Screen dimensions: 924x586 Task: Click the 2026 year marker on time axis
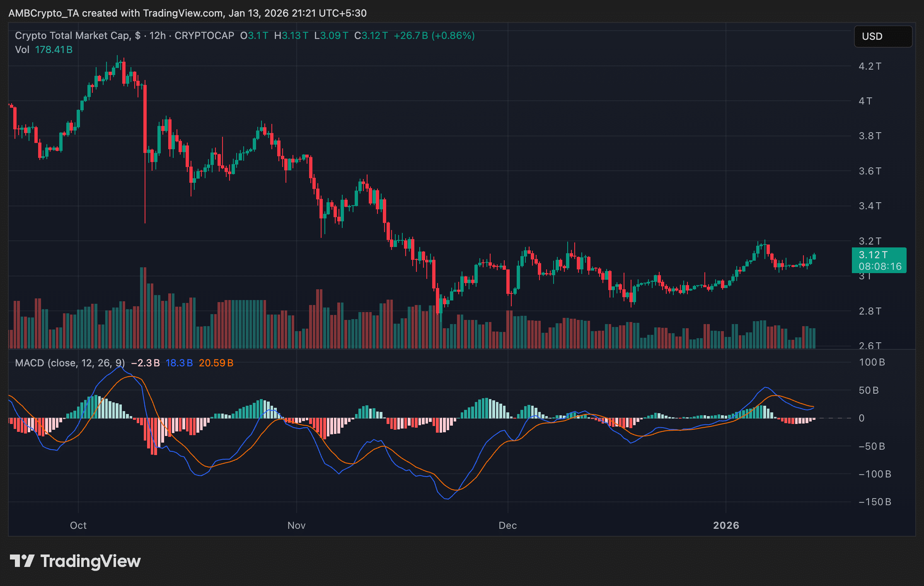(726, 525)
